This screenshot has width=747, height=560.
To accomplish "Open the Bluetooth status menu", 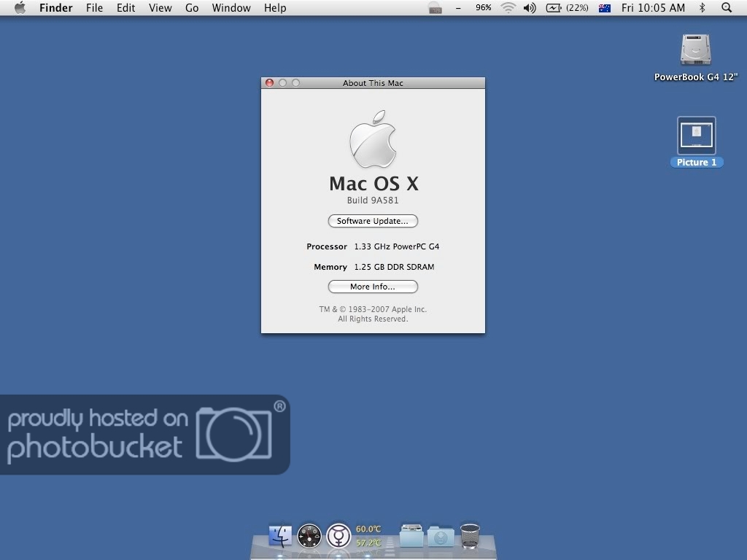I will [x=702, y=7].
